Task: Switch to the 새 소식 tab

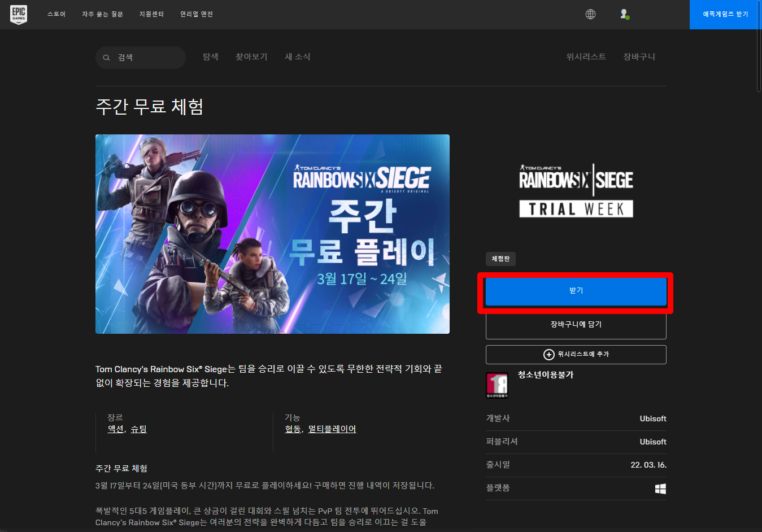Action: (x=298, y=57)
